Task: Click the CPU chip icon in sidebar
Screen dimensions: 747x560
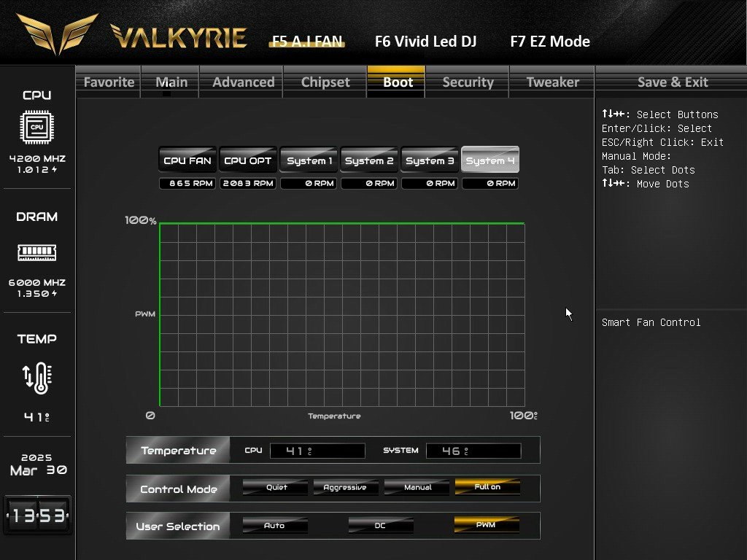Action: [x=36, y=128]
